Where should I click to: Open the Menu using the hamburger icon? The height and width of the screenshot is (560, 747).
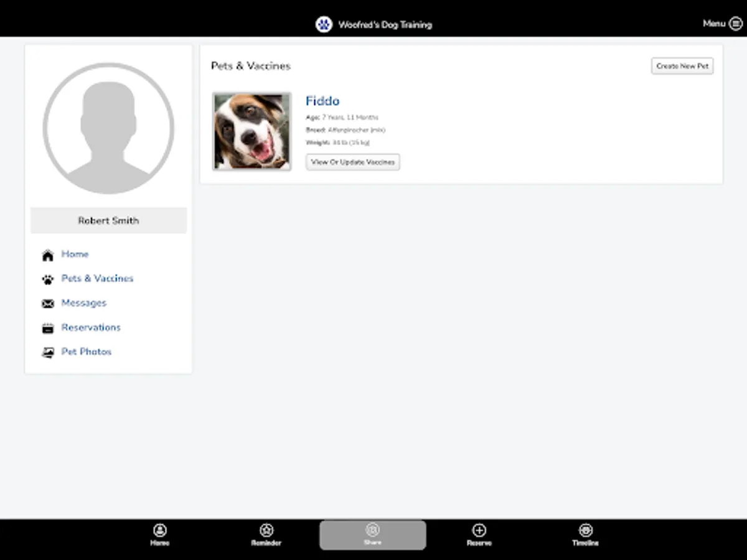click(x=735, y=23)
